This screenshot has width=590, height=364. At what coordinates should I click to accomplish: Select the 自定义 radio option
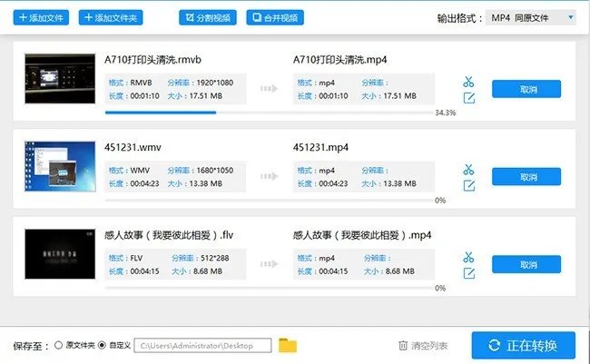[x=102, y=345]
